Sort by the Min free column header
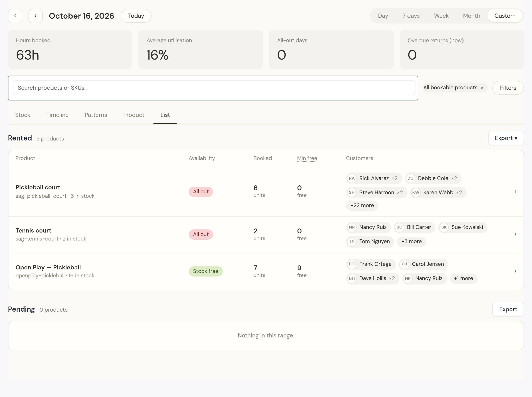 [307, 158]
